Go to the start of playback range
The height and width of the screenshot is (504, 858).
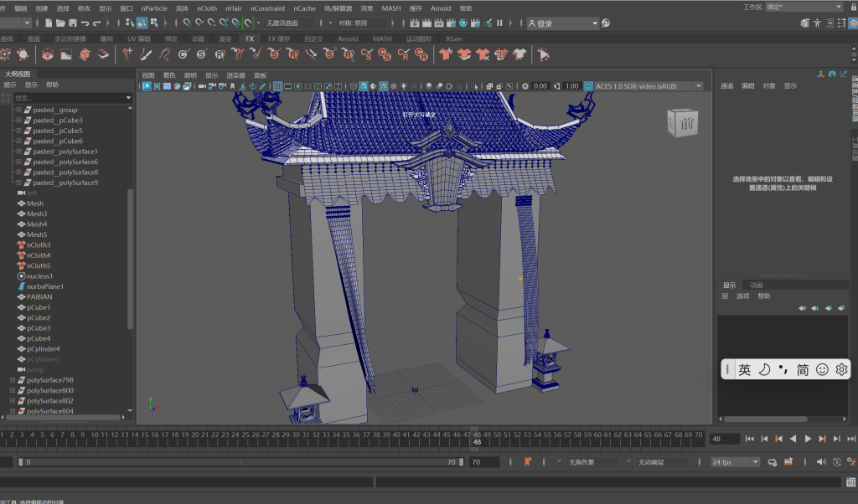tap(749, 439)
